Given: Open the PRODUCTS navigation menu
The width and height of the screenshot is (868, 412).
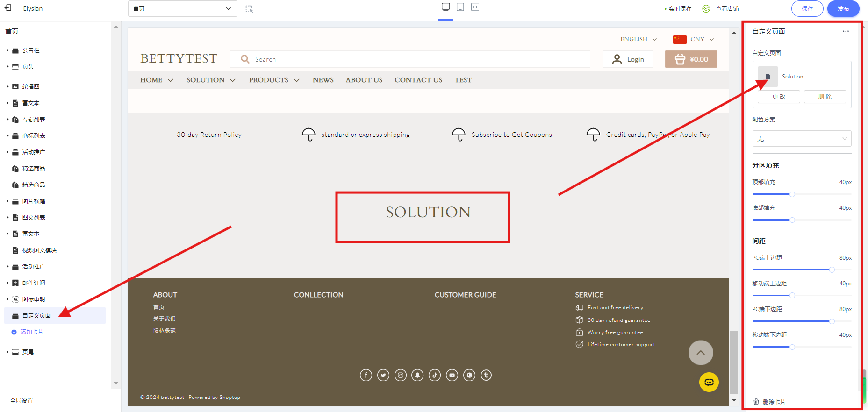Looking at the screenshot, I should (x=274, y=80).
